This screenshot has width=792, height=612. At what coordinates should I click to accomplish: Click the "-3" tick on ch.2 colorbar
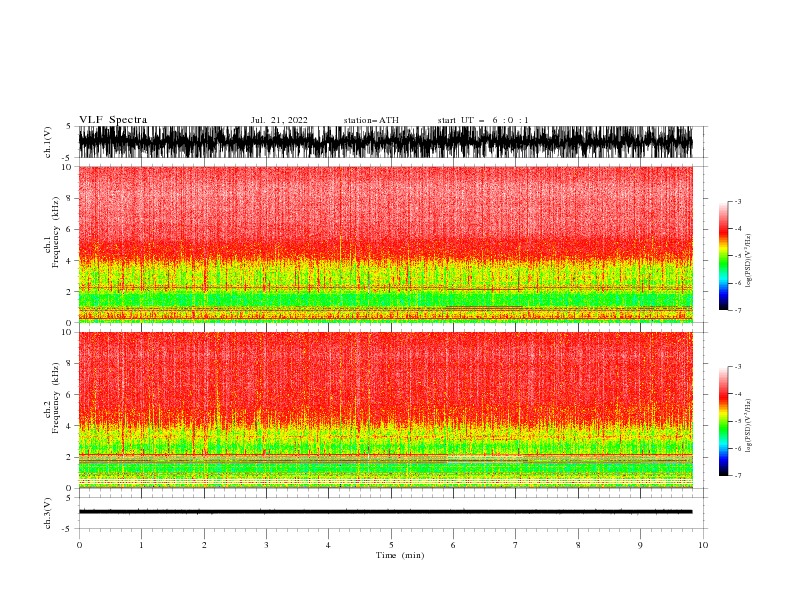coord(738,367)
